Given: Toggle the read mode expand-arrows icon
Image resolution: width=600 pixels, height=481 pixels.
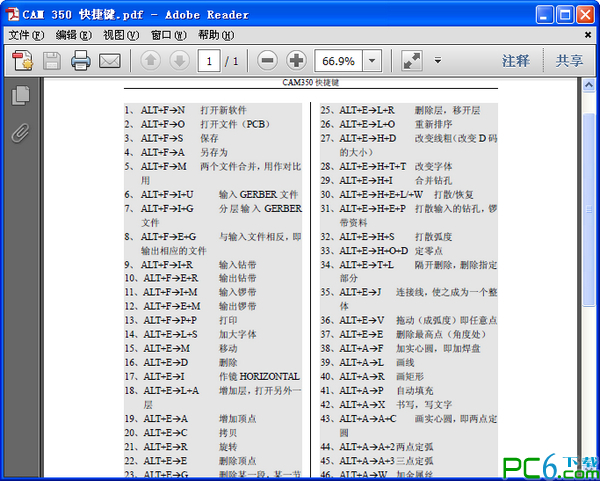Looking at the screenshot, I should (411, 61).
